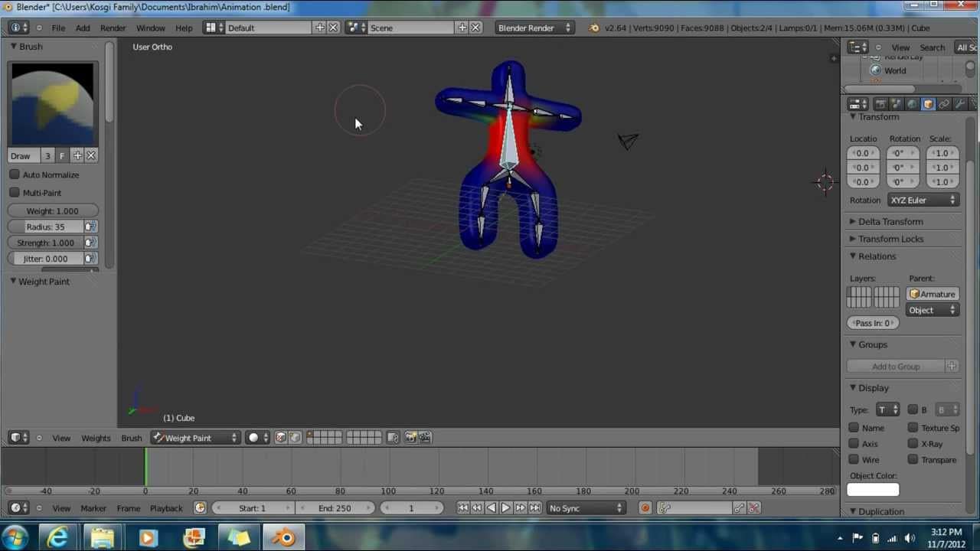Toggle auto keyframe record button
Screen dimensions: 980x551
pyautogui.click(x=645, y=508)
